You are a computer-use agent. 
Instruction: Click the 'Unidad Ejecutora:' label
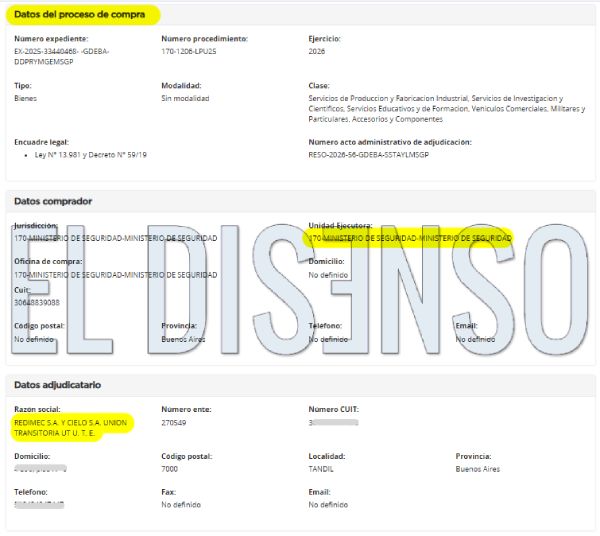click(340, 226)
